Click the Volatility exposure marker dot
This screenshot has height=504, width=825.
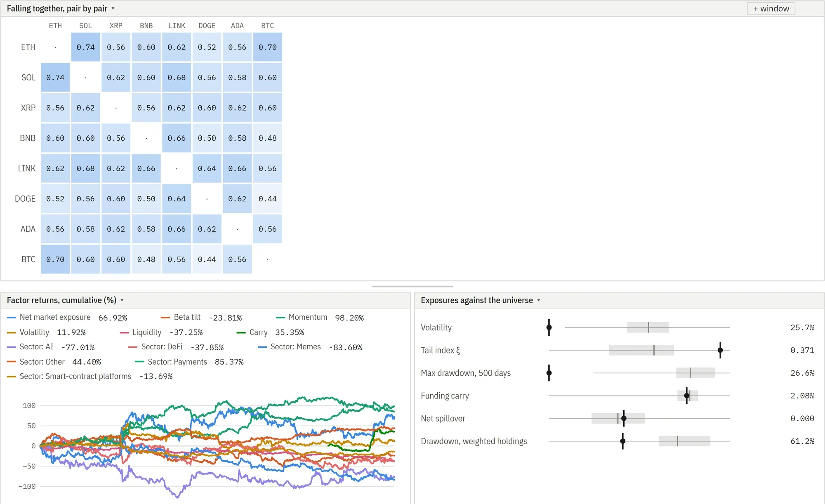(x=549, y=327)
